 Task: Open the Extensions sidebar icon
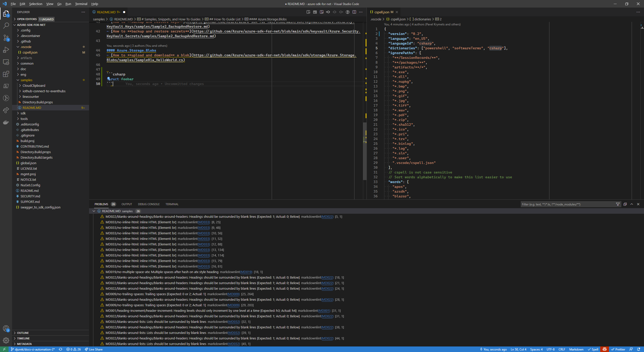click(x=6, y=74)
